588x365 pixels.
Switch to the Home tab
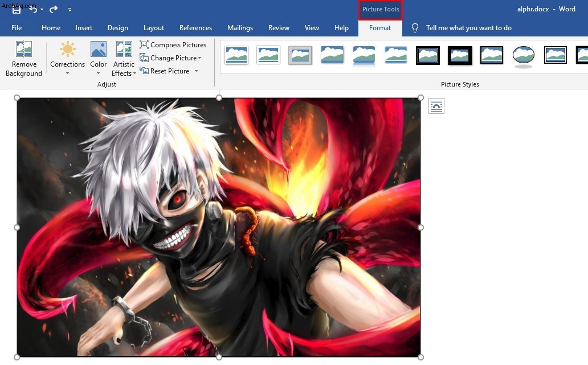pos(51,28)
